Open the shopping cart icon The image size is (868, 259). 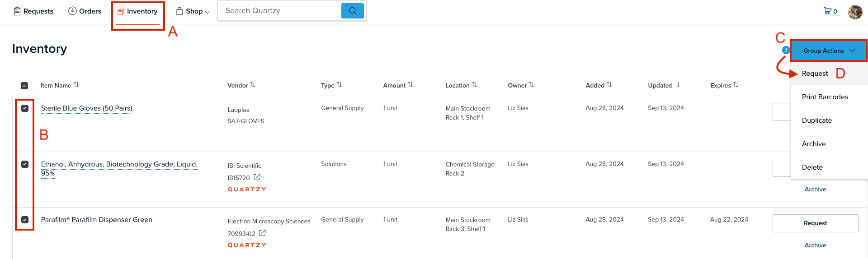coord(830,11)
